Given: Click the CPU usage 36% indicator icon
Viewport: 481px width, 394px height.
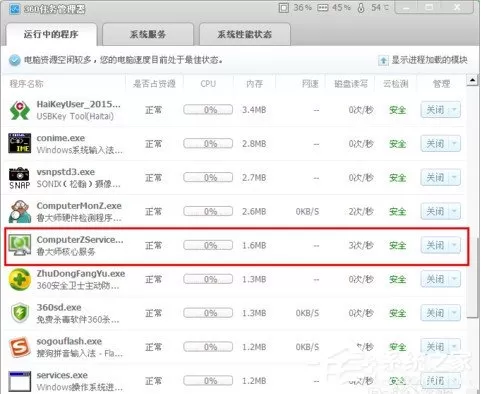Looking at the screenshot, I should coord(284,7).
